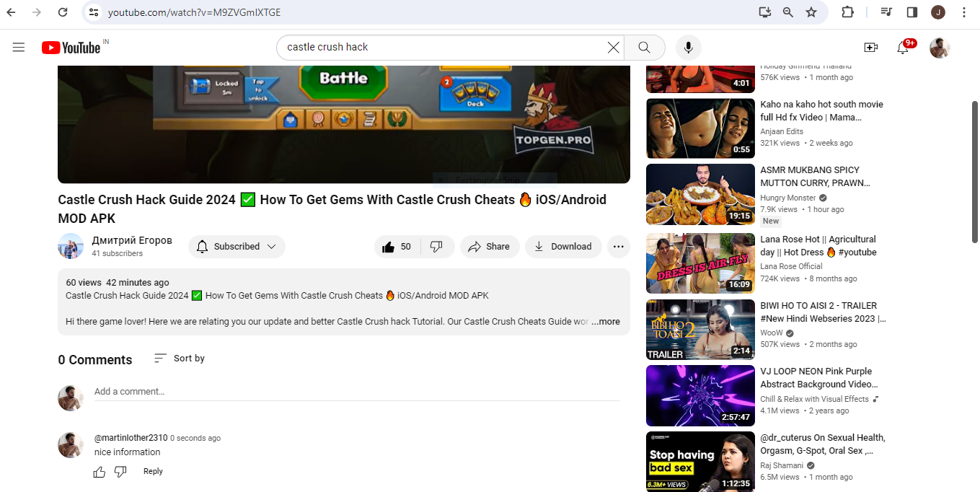Click the 0 Comments heading

[95, 360]
